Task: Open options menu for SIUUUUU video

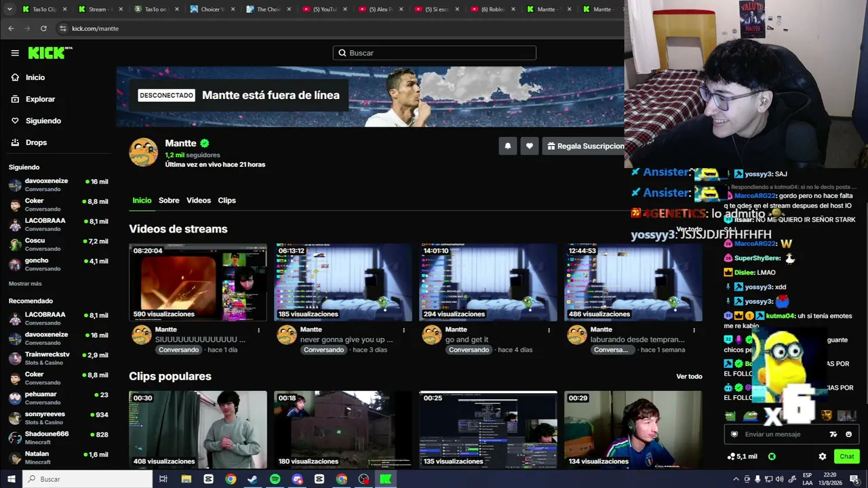Action: [x=258, y=330]
